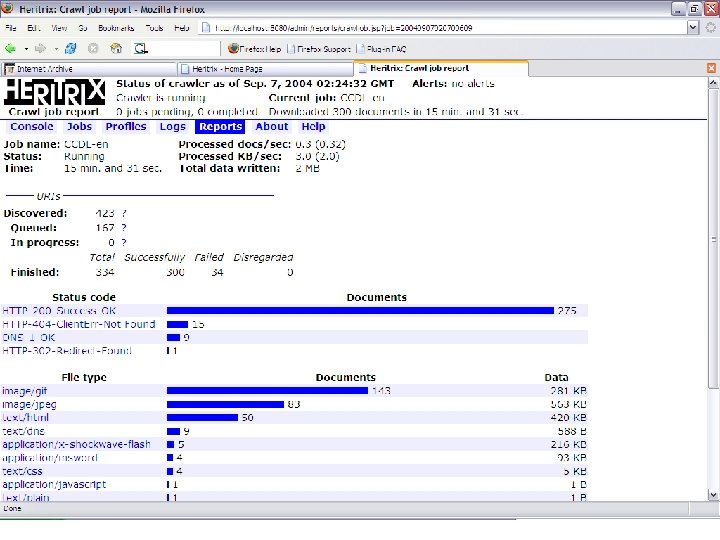Open the View menu
Image resolution: width=720 pixels, height=540 pixels.
click(59, 28)
